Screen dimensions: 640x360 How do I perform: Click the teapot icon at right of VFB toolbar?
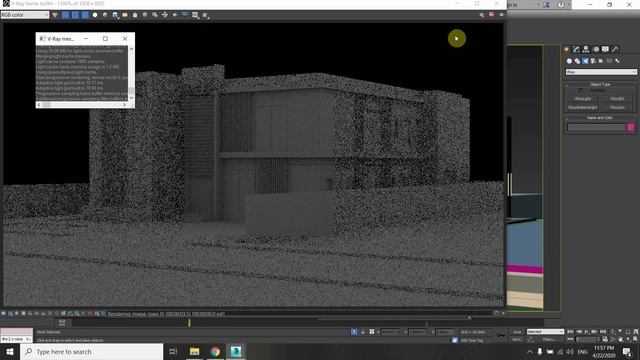(502, 15)
